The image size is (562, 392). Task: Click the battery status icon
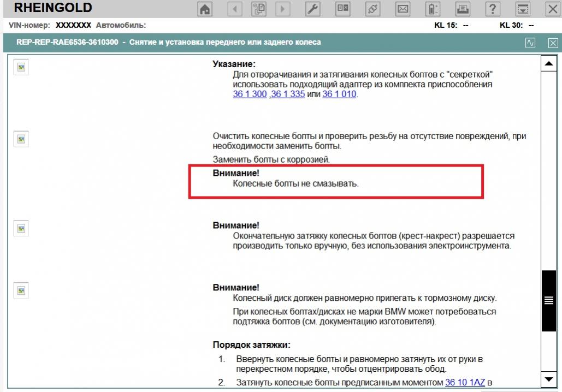[x=433, y=9]
